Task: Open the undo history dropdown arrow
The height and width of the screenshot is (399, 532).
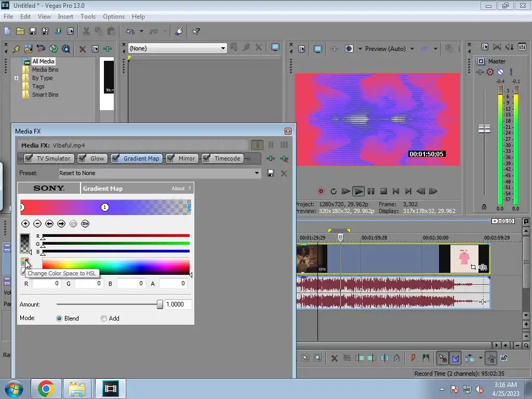Action: point(141,31)
